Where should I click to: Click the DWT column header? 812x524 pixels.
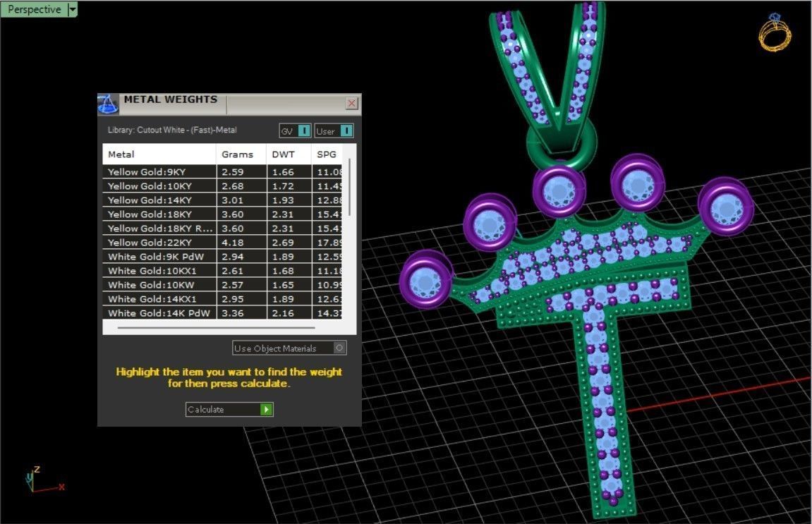[289, 154]
